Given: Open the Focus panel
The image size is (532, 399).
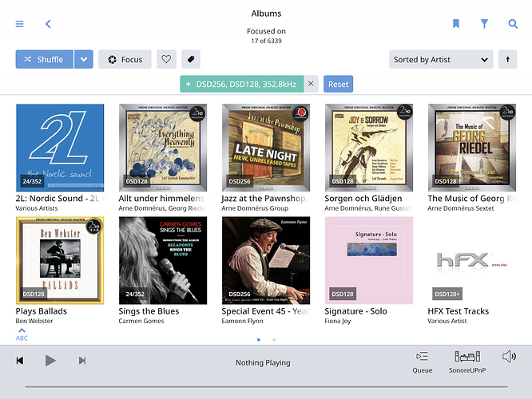Looking at the screenshot, I should 125,59.
